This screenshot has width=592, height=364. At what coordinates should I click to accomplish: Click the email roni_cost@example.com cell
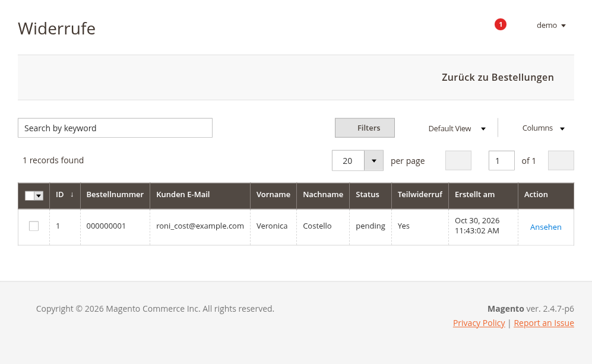click(200, 226)
